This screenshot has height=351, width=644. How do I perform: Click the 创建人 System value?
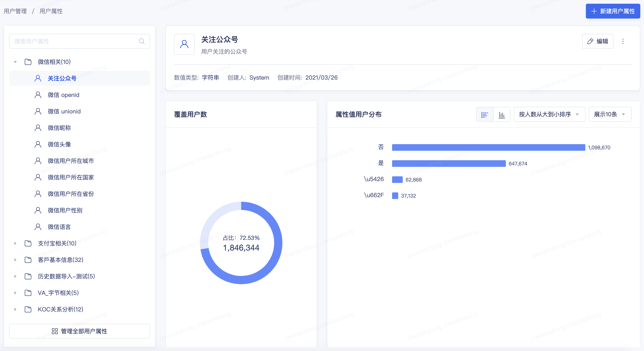point(259,78)
